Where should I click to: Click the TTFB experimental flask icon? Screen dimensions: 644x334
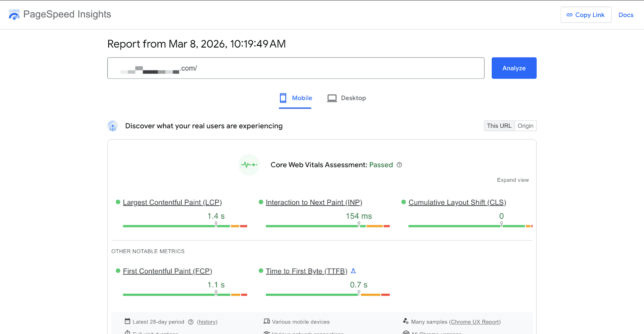(353, 271)
